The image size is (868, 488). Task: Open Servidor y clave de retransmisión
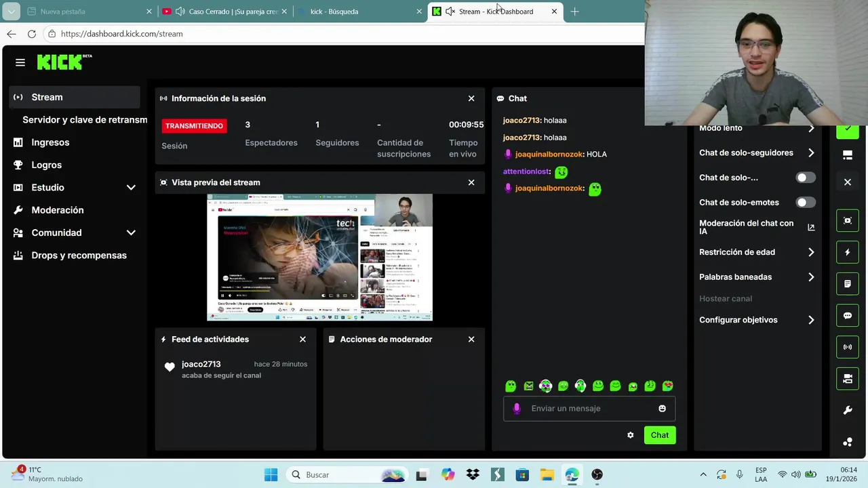point(85,119)
